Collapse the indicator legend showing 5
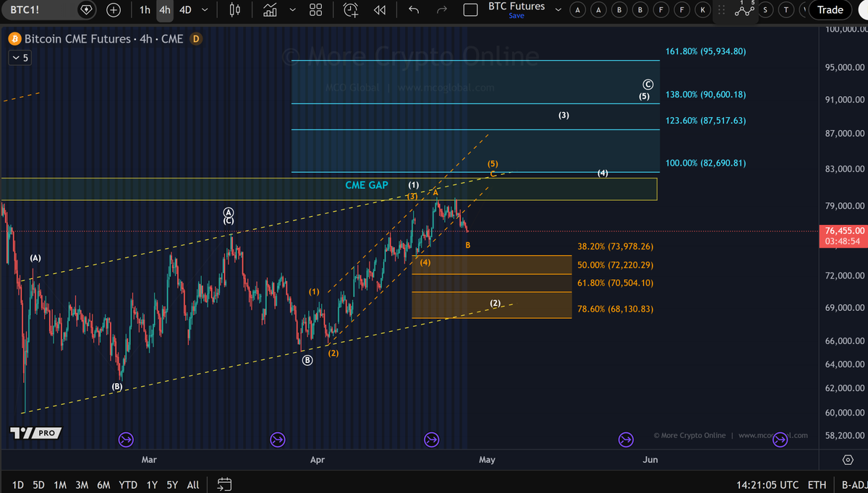The height and width of the screenshot is (493, 868). pyautogui.click(x=20, y=58)
